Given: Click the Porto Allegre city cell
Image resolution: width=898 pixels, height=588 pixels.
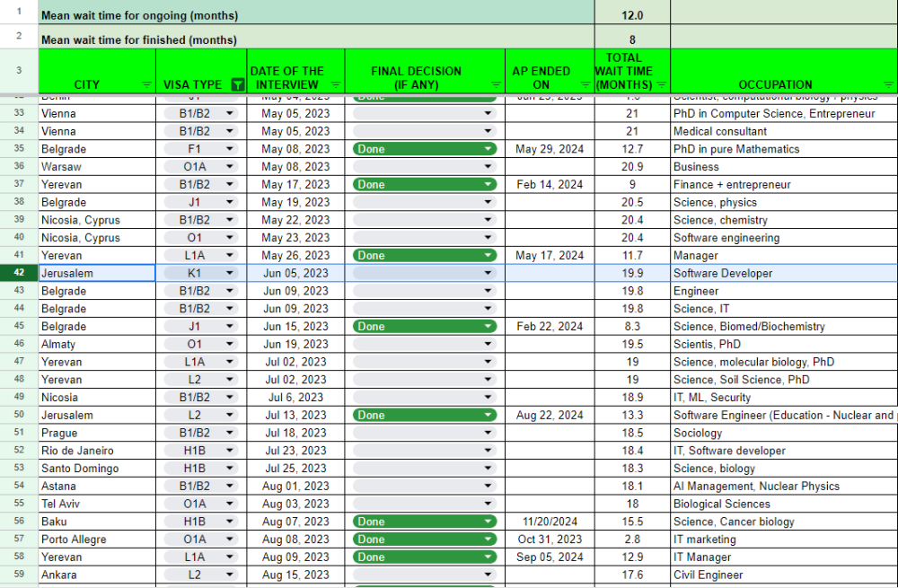Looking at the screenshot, I should [x=97, y=540].
